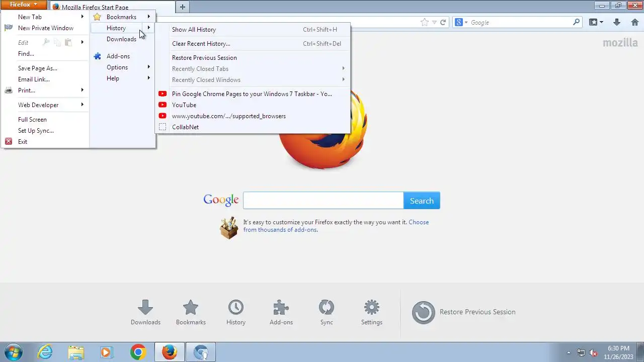Open Internet Explorer from the taskbar

(45, 352)
